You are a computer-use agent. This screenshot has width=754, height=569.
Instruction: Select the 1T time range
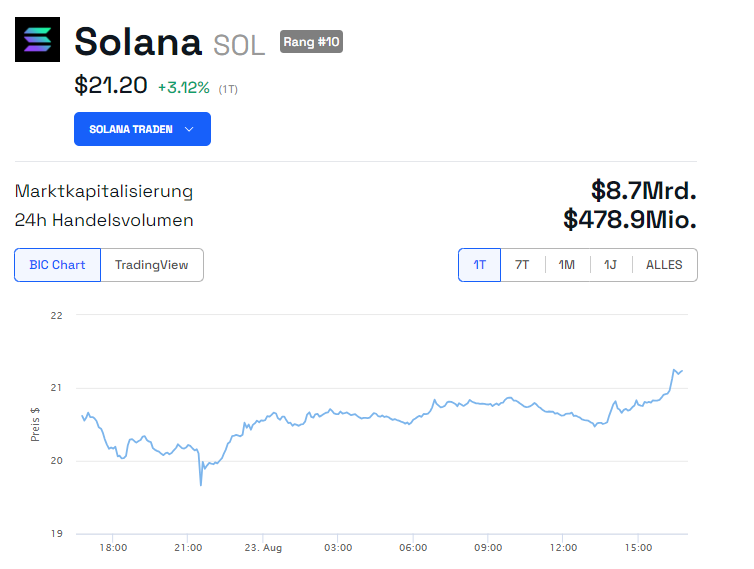tap(480, 265)
